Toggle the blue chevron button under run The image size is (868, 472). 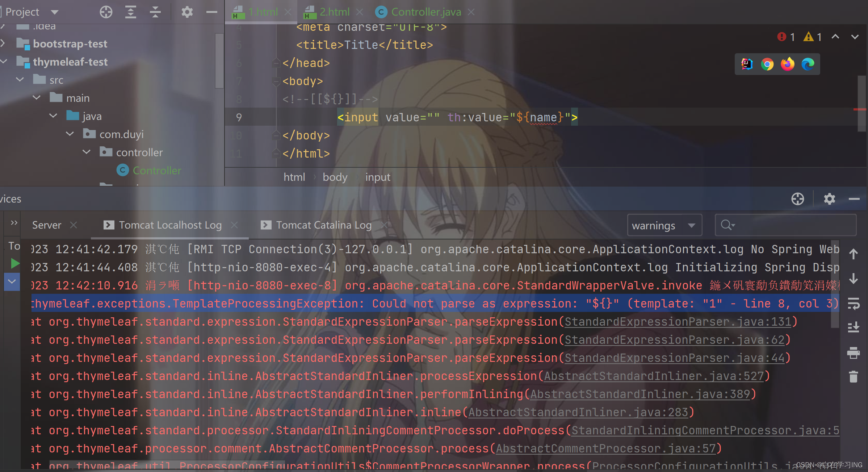click(x=12, y=281)
